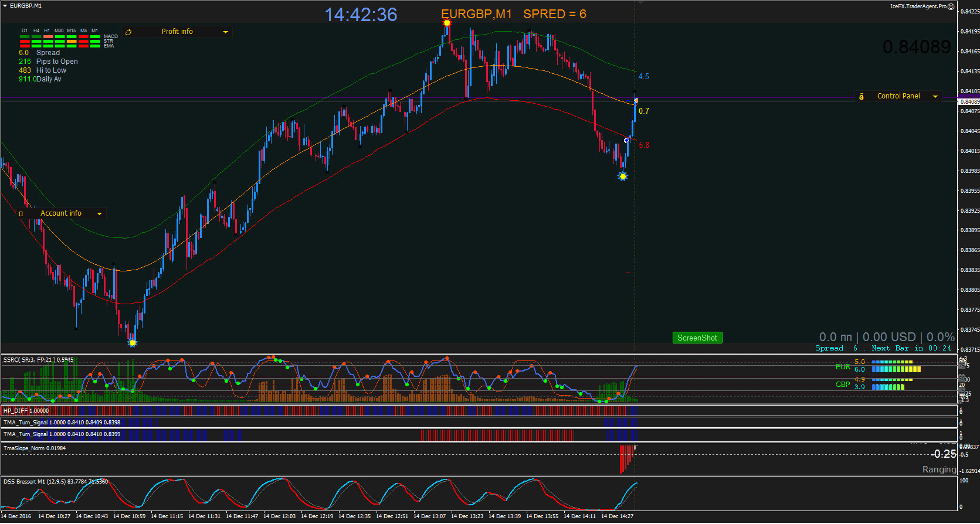Click the '216 Pips to Open' readout

48,62
